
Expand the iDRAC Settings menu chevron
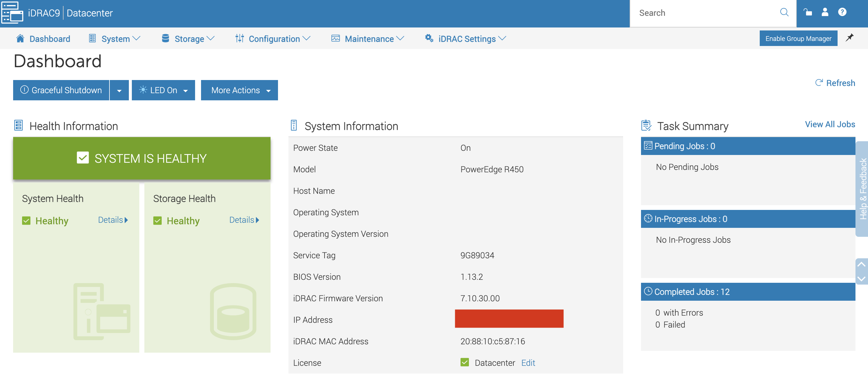click(502, 39)
